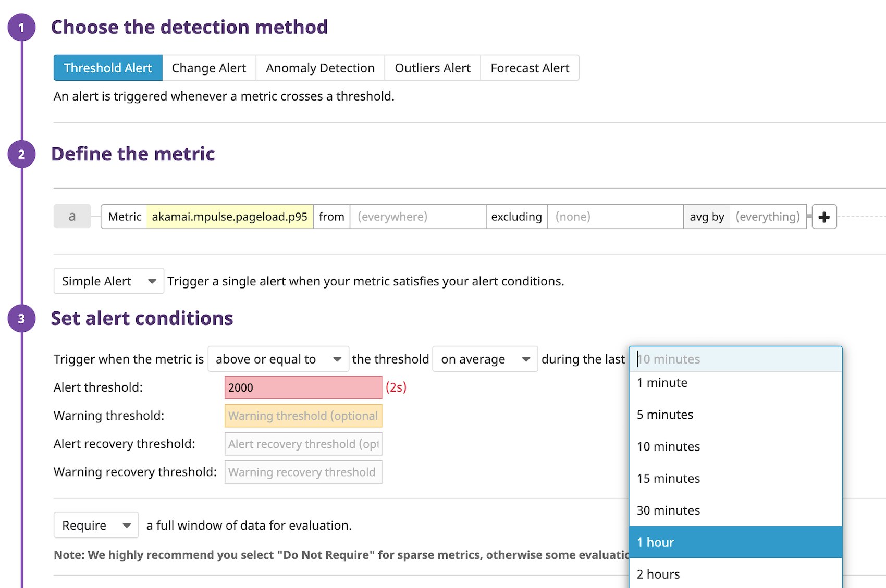886x588 pixels.
Task: Open the Simple Alert dropdown
Action: pos(108,281)
